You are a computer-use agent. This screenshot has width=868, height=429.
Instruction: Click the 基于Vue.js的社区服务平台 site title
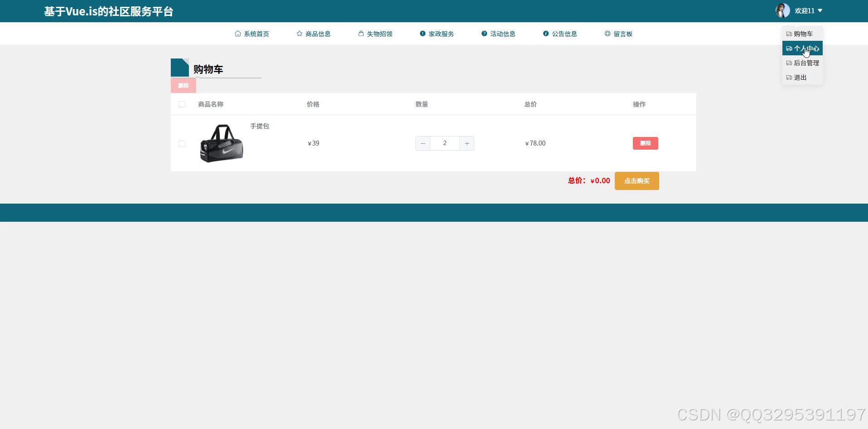pyautogui.click(x=109, y=11)
